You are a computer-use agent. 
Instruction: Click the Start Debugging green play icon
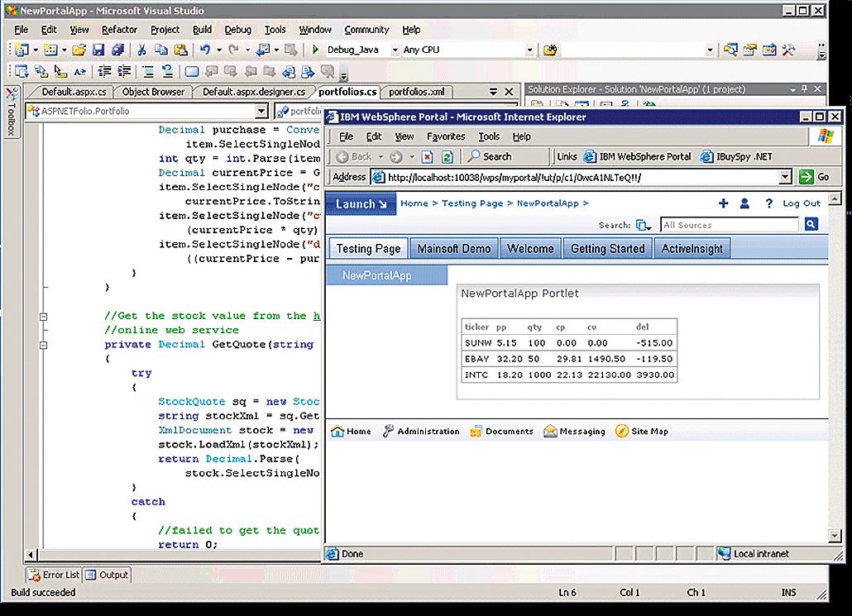click(x=315, y=50)
